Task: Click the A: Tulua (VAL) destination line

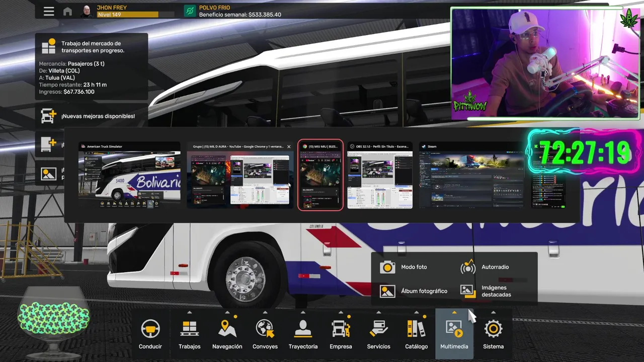Action: coord(57,78)
